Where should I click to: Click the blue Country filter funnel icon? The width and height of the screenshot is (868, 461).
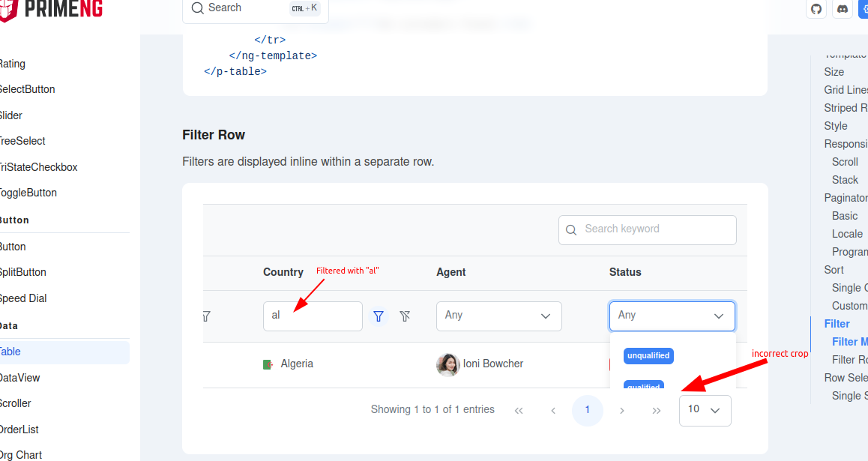coord(379,316)
